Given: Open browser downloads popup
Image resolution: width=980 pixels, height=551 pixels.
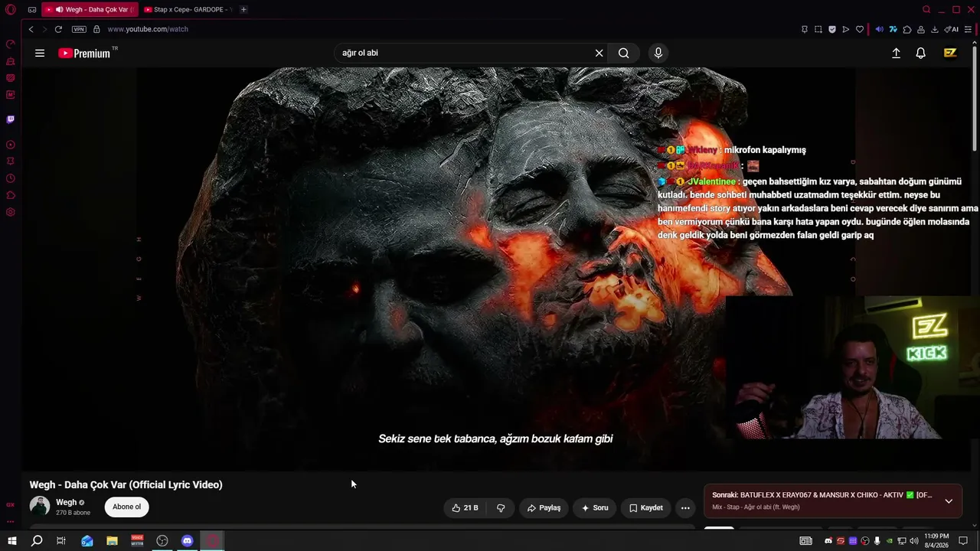Looking at the screenshot, I should click(x=935, y=29).
